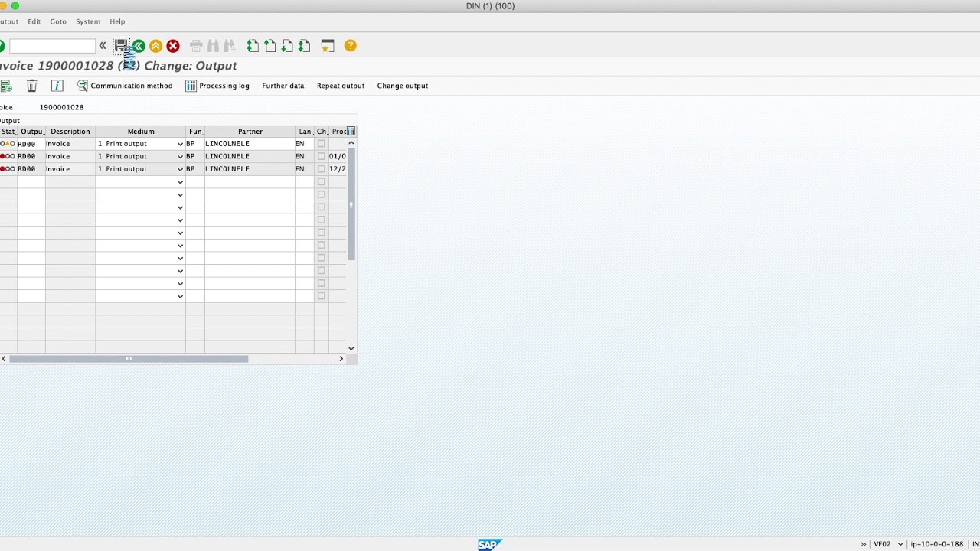
Task: Click the Further data button
Action: pos(283,86)
